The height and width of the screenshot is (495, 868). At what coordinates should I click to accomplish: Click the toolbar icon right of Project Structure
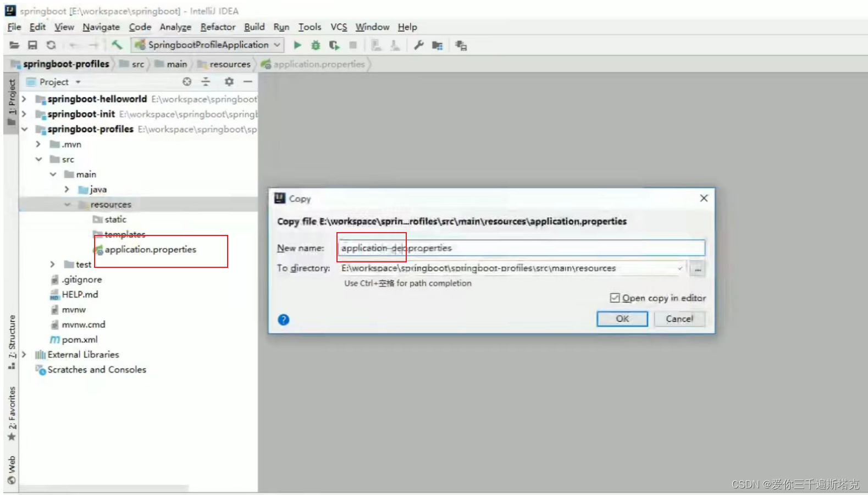click(x=461, y=46)
